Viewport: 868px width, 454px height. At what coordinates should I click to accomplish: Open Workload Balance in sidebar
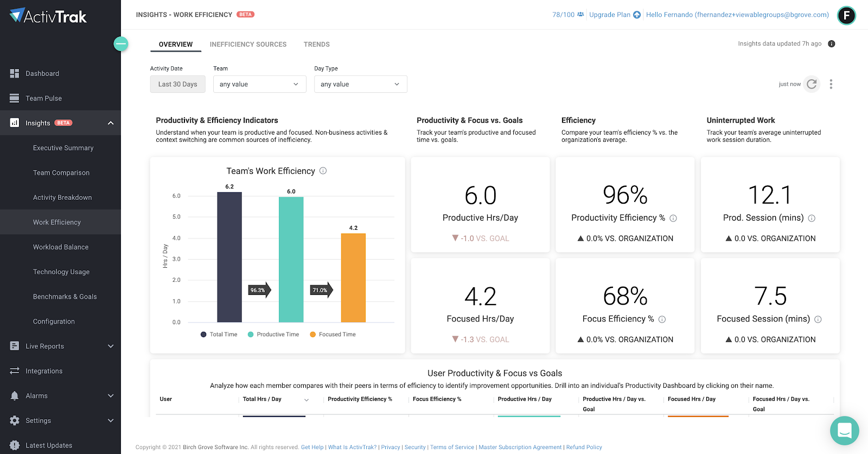(x=60, y=247)
